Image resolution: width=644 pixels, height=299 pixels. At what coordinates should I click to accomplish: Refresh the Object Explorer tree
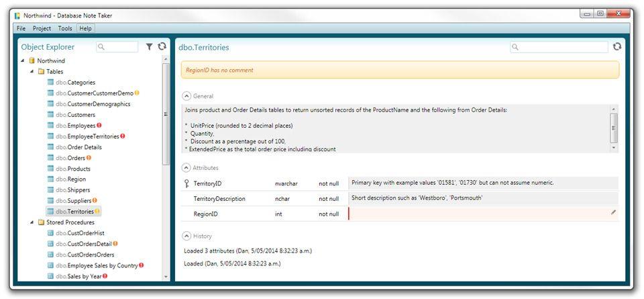tap(162, 46)
